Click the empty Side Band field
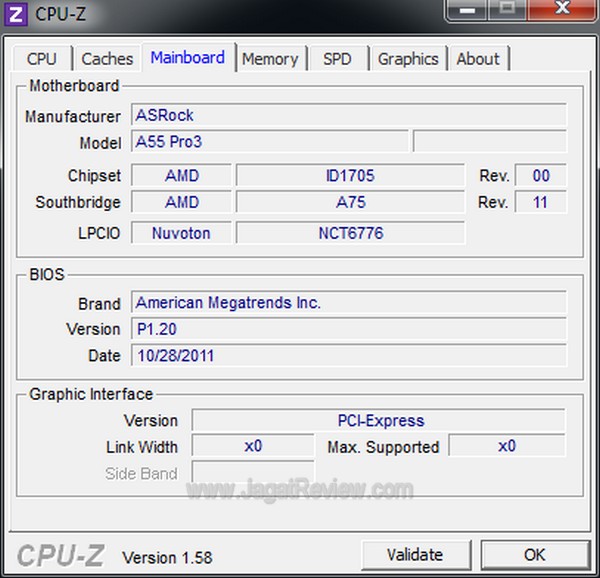 point(253,472)
